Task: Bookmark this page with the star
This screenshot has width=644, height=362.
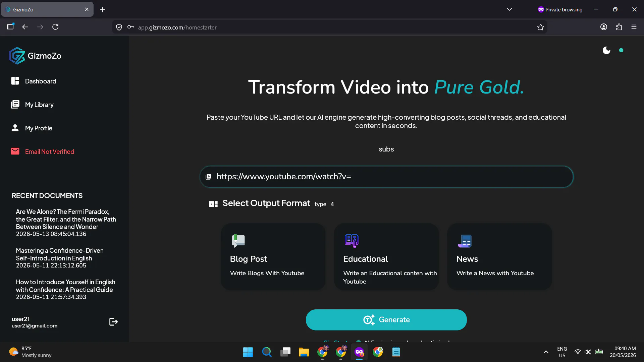Action: pyautogui.click(x=540, y=27)
